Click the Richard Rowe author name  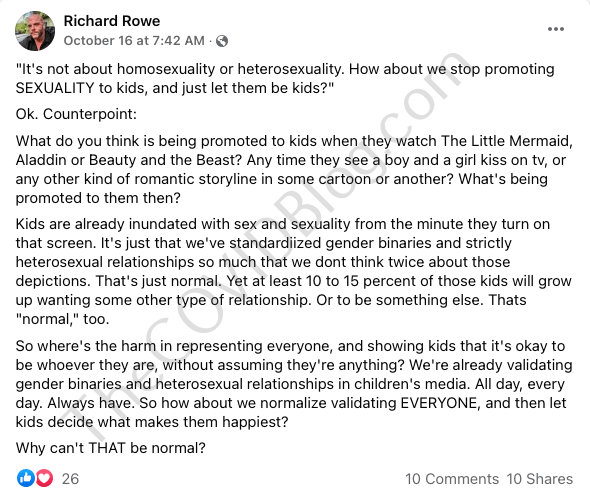pyautogui.click(x=112, y=21)
